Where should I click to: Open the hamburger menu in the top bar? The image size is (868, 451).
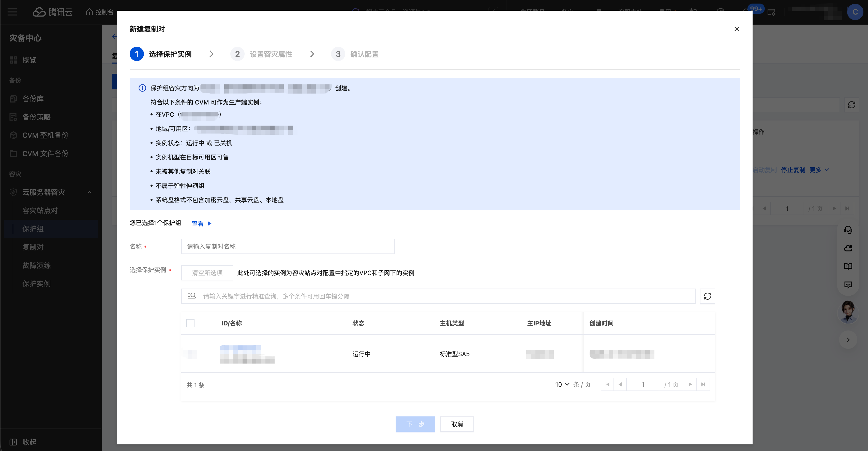click(x=12, y=12)
